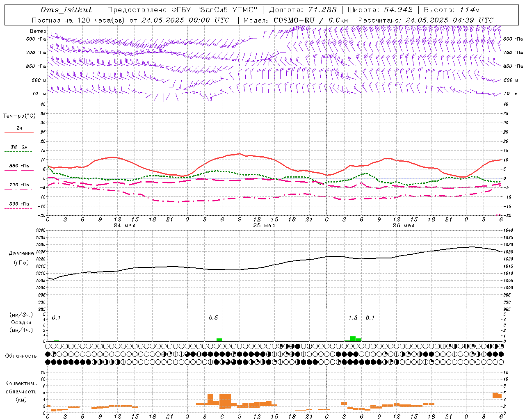525x420 pixels.
Task: Click the tallest orange convective bar near hour 6 on 25 мая
Action: pyautogui.click(x=222, y=402)
